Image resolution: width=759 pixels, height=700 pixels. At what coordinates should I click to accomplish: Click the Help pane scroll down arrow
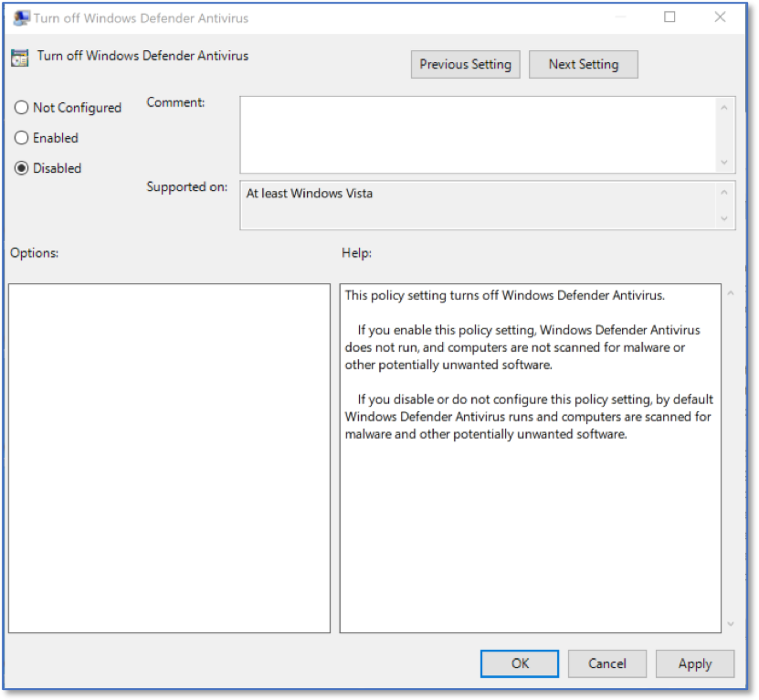[731, 624]
